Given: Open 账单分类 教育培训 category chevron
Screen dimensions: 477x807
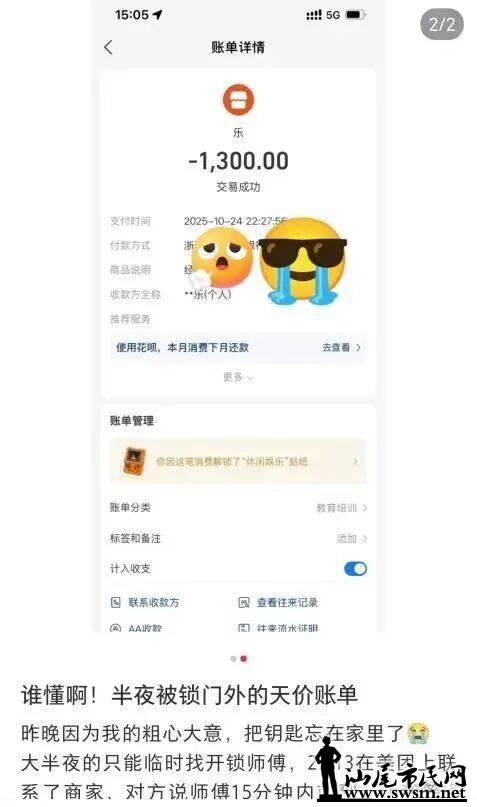Looking at the screenshot, I should point(364,508).
